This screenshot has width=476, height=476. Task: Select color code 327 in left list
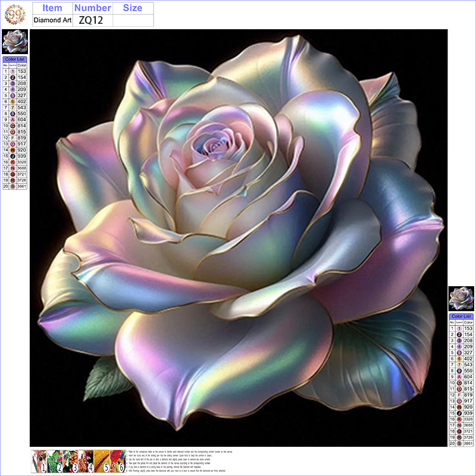pos(21,96)
